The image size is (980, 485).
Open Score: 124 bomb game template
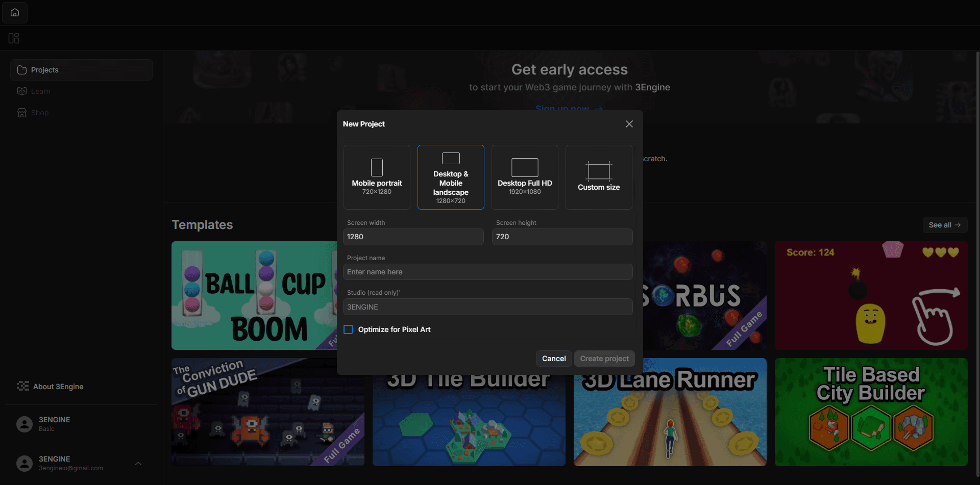click(x=871, y=295)
